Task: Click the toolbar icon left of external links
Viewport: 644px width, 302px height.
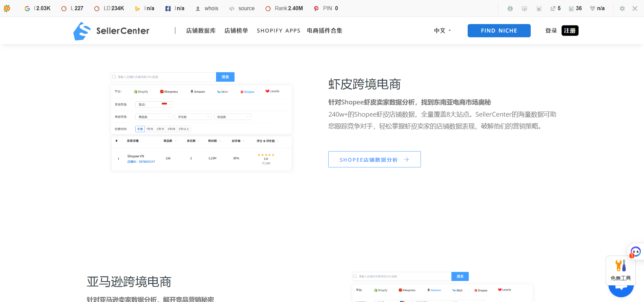Action: coord(539,8)
